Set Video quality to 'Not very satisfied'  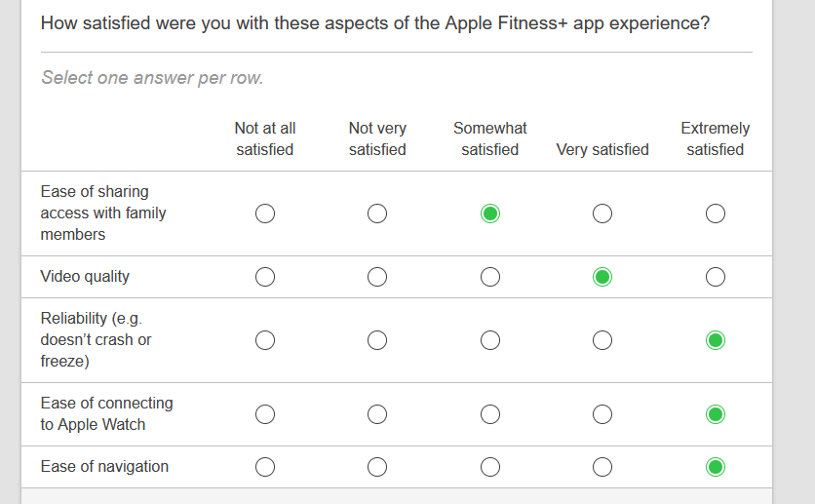(377, 277)
